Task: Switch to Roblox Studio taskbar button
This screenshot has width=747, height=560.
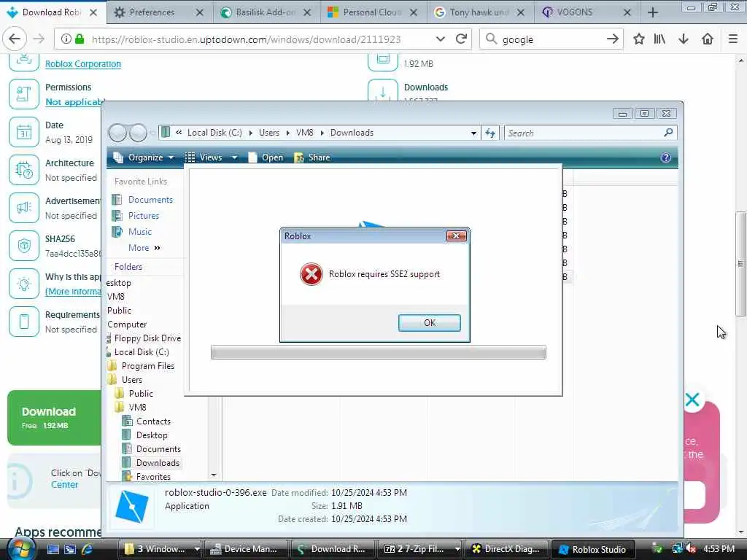Action: (x=593, y=549)
